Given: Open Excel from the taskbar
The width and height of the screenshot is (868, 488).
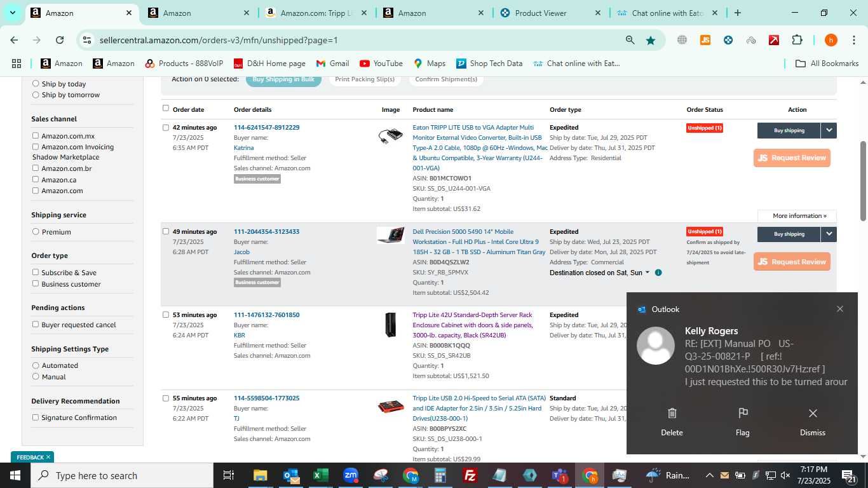Looking at the screenshot, I should [x=321, y=475].
